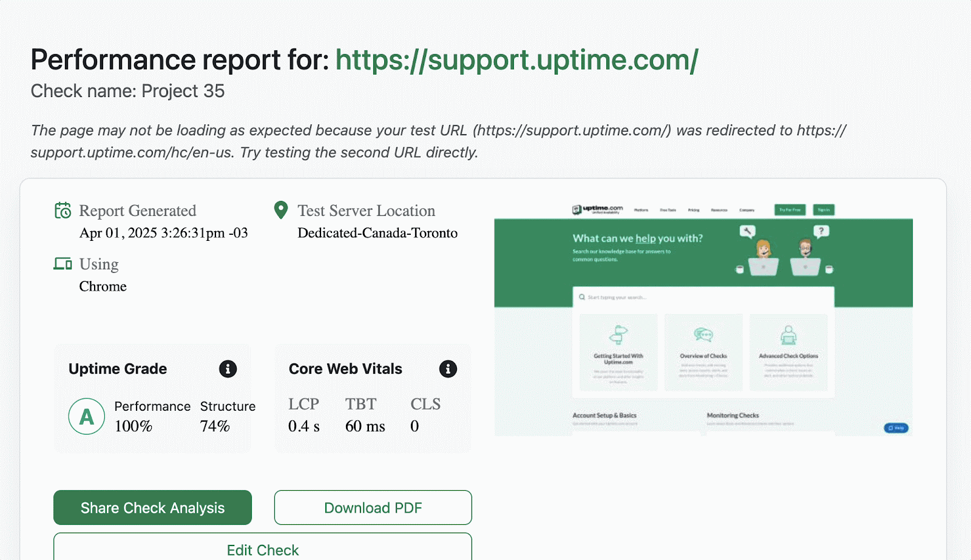Viewport: 971px width, 560px height.
Task: Click the 'LCP' metric label
Action: 303,404
